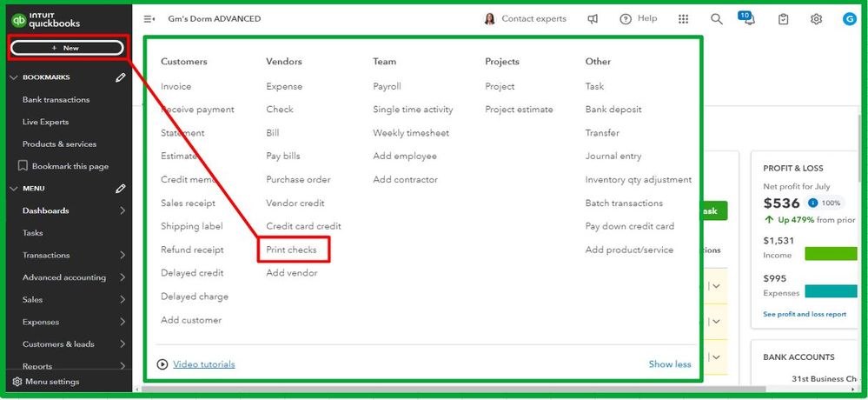The height and width of the screenshot is (400, 868).
Task: Expand the Reports submenu chevron
Action: (x=123, y=365)
